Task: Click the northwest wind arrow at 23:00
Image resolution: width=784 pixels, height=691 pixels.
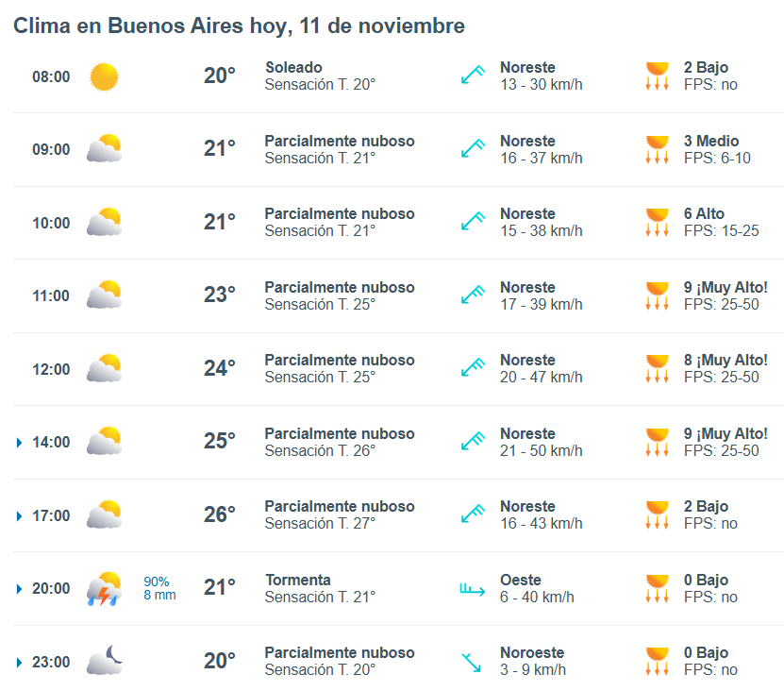Action: [x=472, y=662]
